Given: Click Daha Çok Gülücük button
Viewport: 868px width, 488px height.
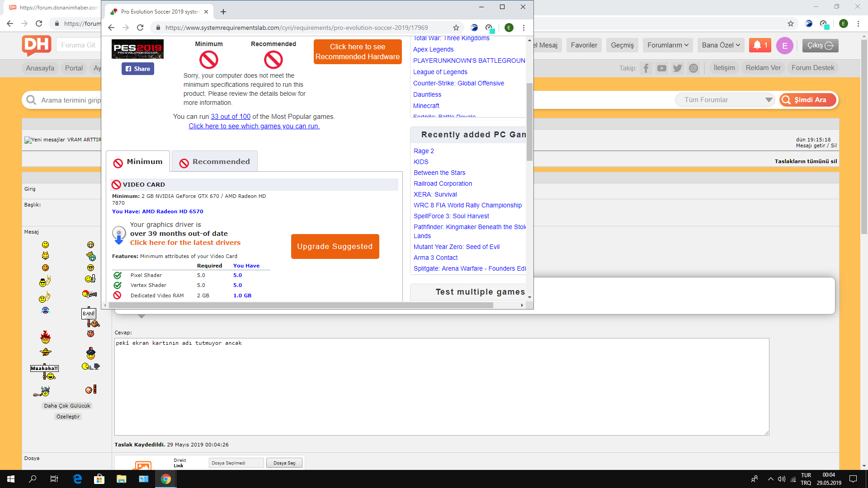Looking at the screenshot, I should (x=67, y=406).
